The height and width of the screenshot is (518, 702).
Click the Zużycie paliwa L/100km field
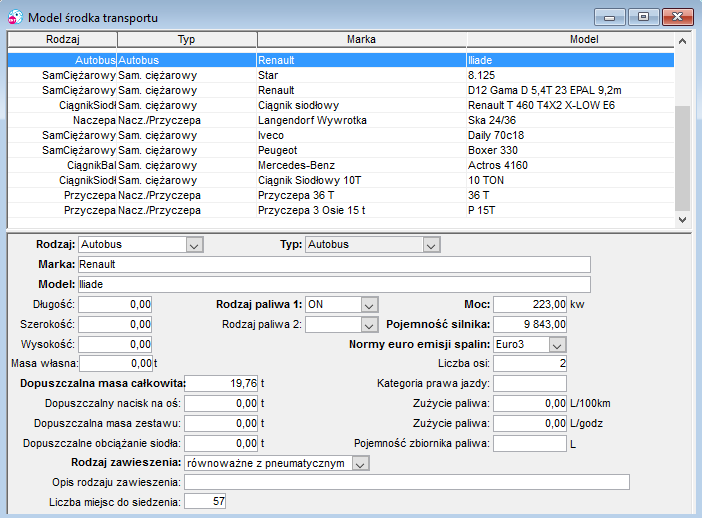click(530, 403)
